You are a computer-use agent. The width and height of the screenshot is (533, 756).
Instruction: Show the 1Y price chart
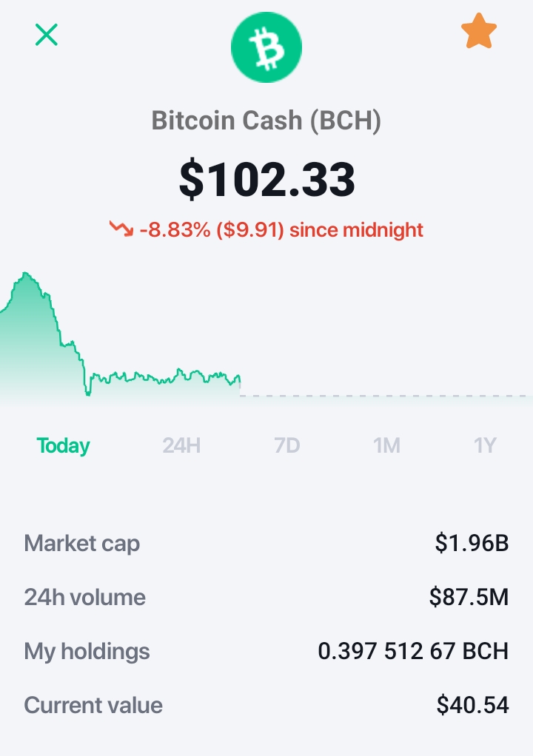[x=485, y=445]
